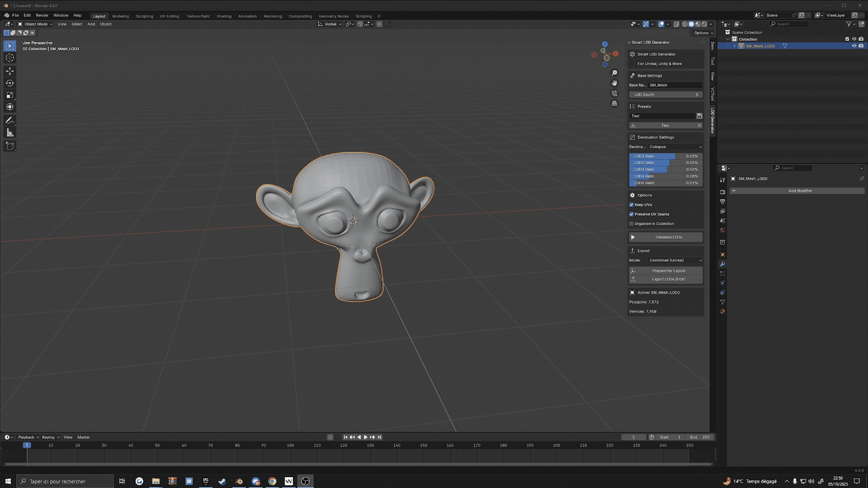
Task: Select the Scale tool icon
Action: click(x=9, y=95)
